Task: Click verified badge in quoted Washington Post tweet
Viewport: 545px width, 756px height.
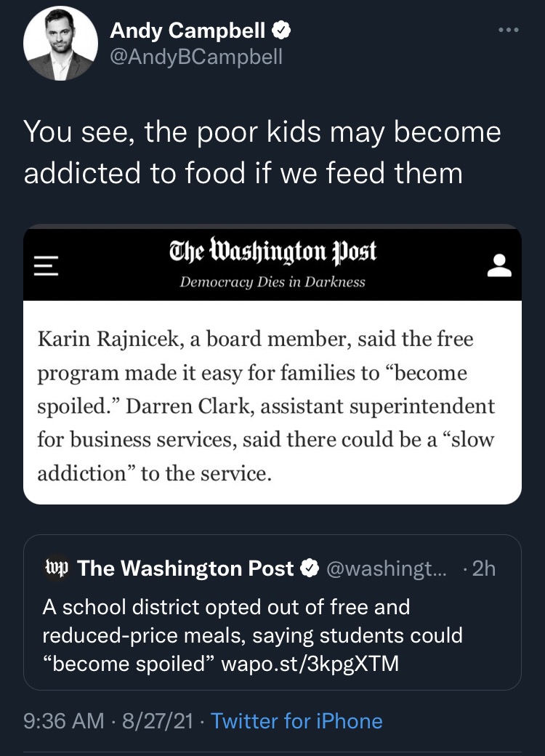Action: pos(310,568)
